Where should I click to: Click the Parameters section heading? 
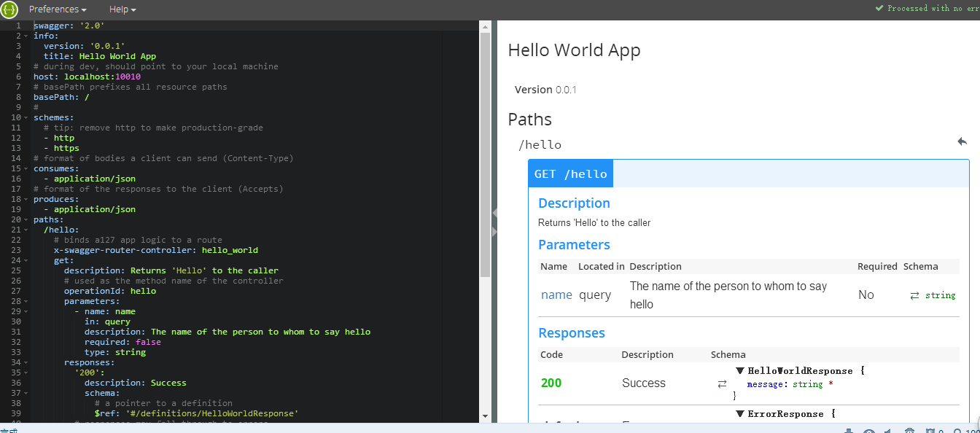click(x=575, y=245)
